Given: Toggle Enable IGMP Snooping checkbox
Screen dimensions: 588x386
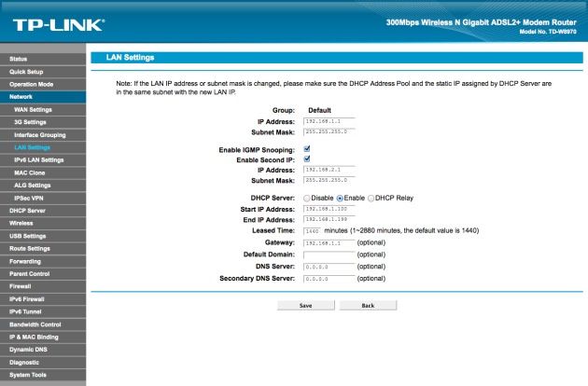Looking at the screenshot, I should [307, 149].
